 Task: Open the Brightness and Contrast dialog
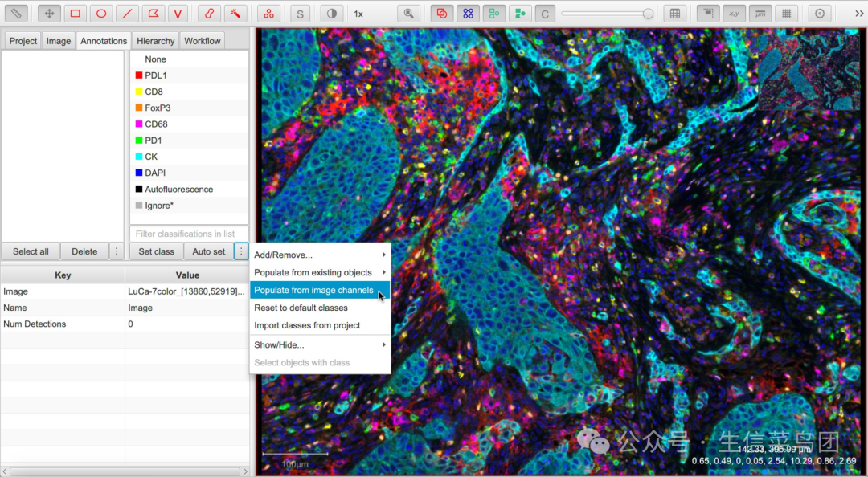pos(332,14)
